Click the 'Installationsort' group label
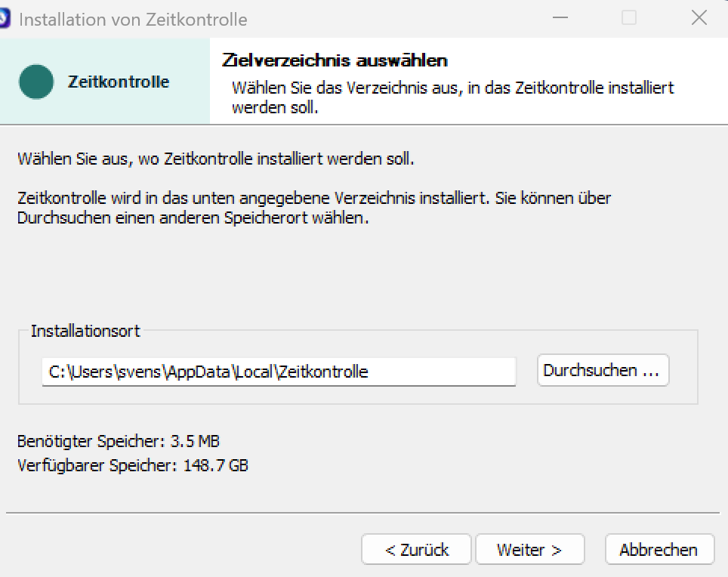728x577 pixels. pos(85,331)
